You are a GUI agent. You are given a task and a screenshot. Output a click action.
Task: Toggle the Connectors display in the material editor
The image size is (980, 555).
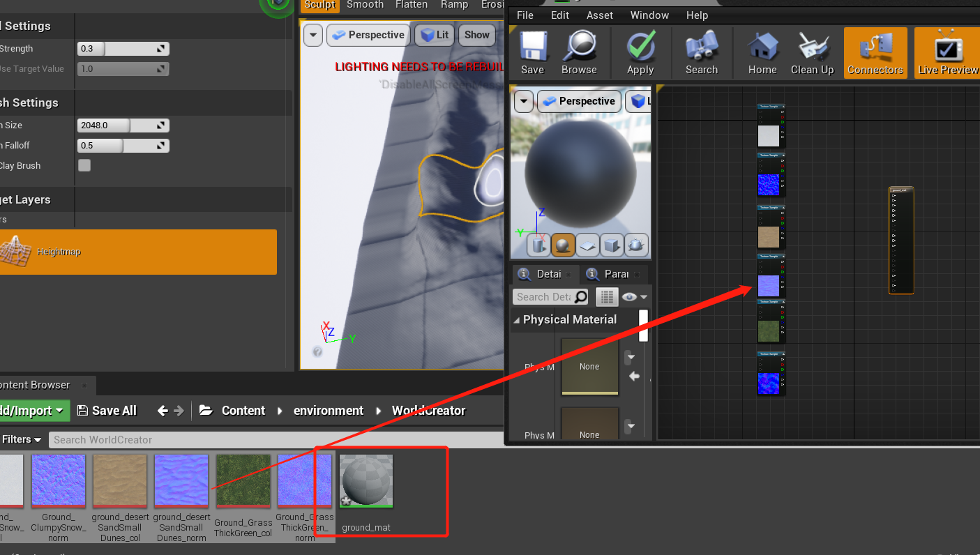(875, 52)
